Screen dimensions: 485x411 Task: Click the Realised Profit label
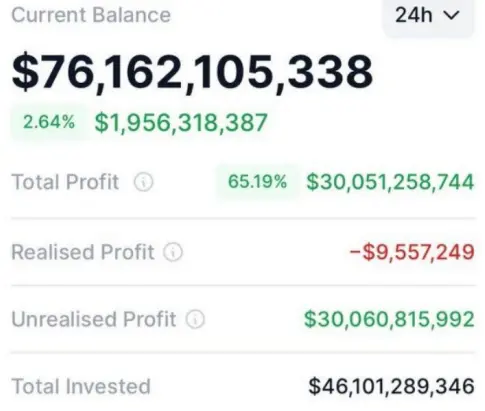(83, 252)
